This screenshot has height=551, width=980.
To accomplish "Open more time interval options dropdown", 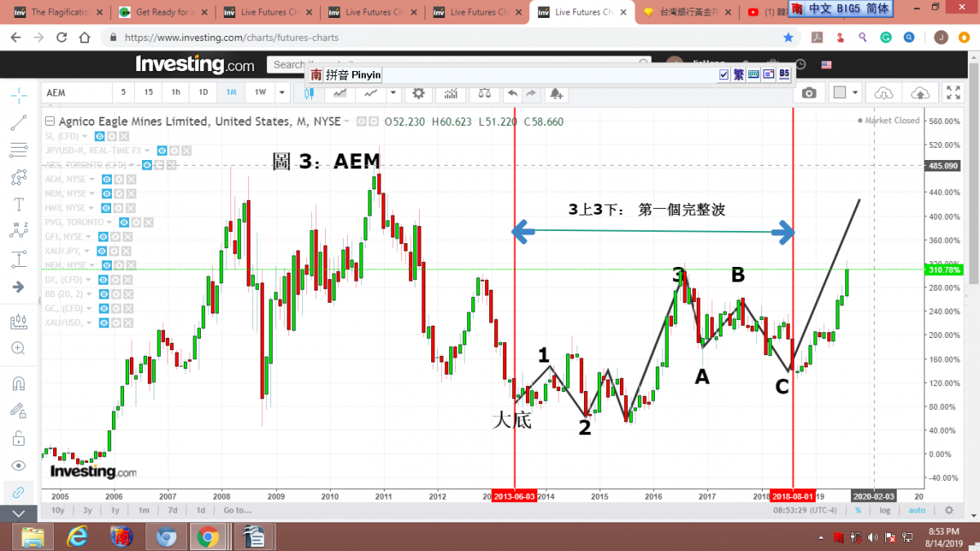I will (281, 93).
